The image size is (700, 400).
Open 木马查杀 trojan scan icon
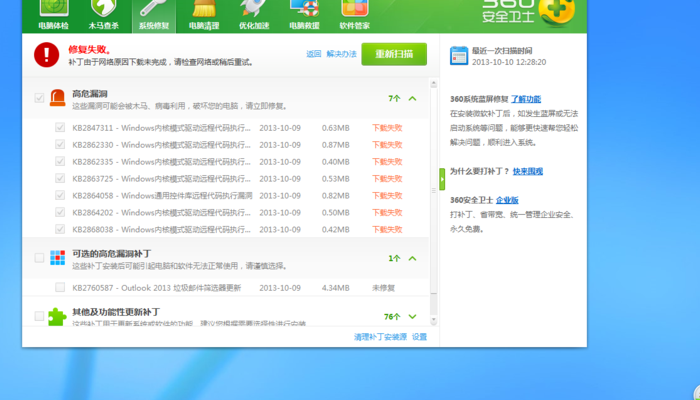point(103,9)
